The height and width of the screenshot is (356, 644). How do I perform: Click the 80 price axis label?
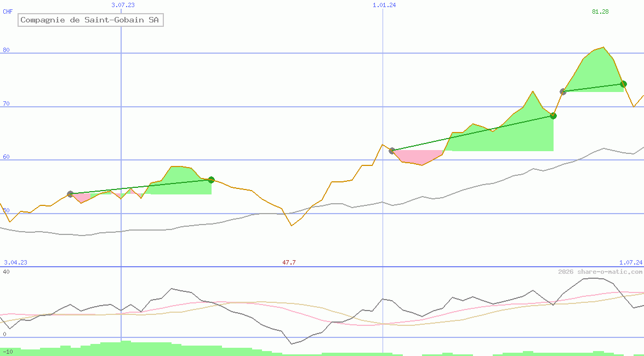tap(7, 50)
